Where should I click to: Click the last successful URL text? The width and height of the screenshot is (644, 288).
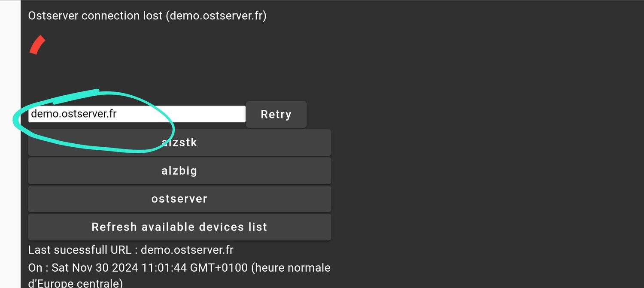coord(131,250)
